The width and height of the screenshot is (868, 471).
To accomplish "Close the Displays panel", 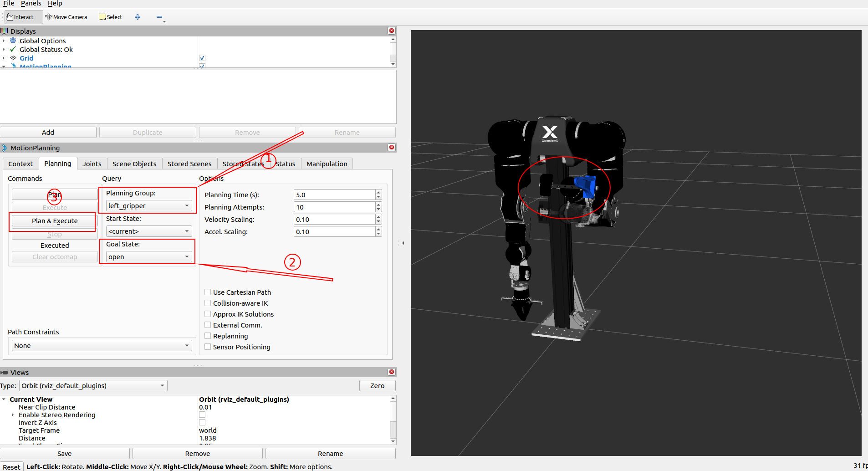I will [x=392, y=31].
